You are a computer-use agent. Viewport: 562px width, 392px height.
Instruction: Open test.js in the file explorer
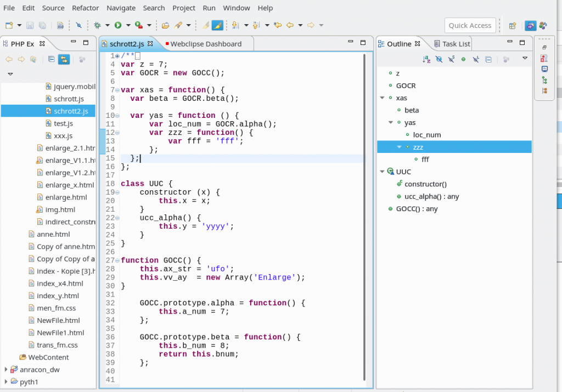coord(63,123)
